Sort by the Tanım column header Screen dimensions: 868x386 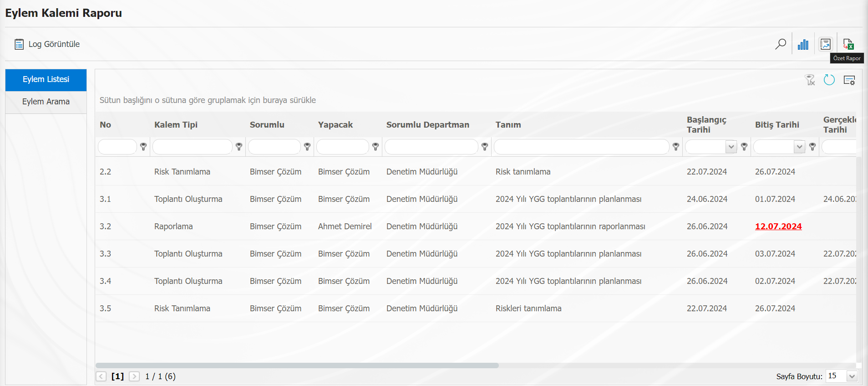tap(508, 125)
